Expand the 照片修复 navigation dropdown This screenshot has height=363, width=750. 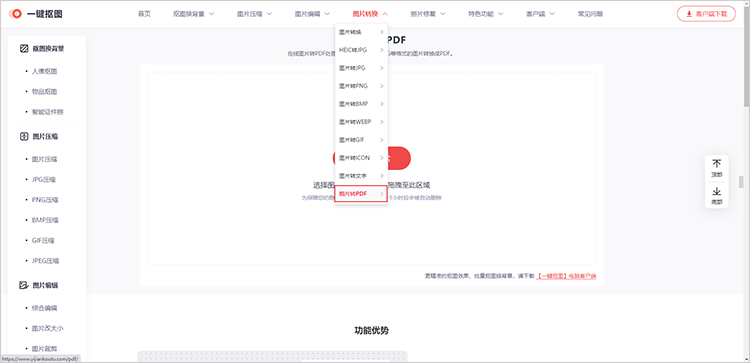(x=428, y=14)
